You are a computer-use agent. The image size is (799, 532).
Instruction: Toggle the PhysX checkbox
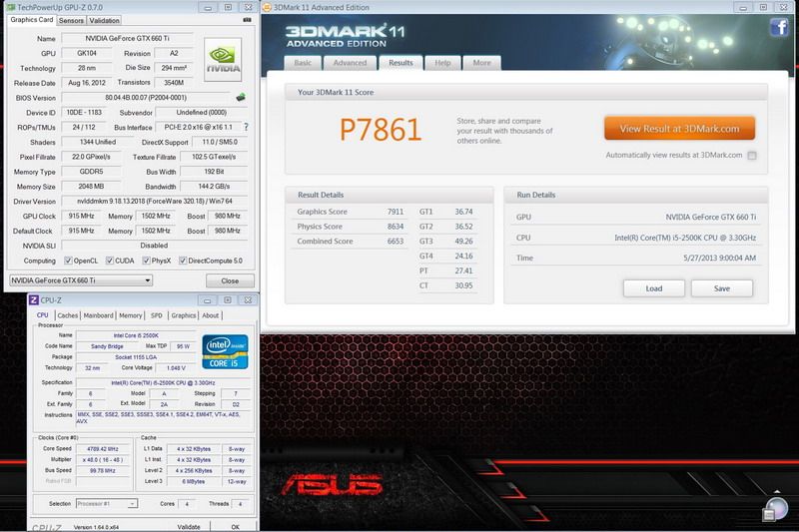click(x=146, y=261)
